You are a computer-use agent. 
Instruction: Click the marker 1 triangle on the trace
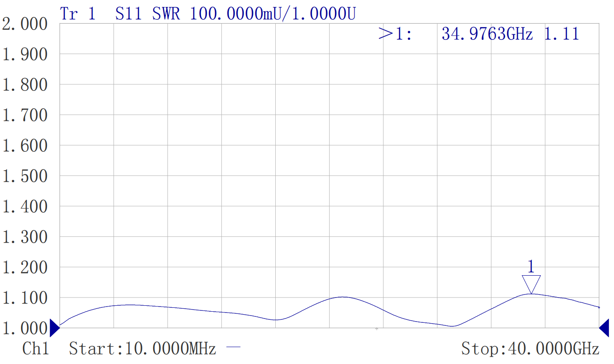coord(531,284)
